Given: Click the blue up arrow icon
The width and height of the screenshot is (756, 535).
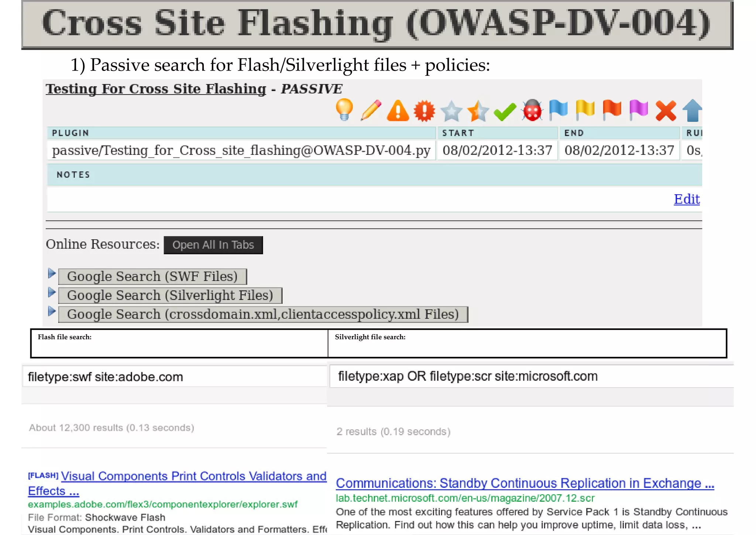Looking at the screenshot, I should (x=692, y=110).
